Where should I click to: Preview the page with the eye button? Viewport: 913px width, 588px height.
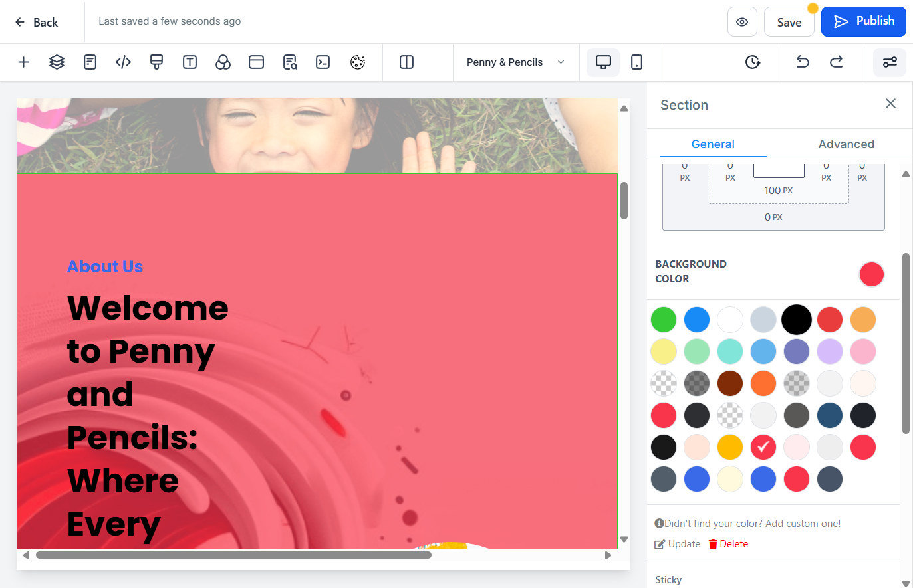tap(742, 22)
